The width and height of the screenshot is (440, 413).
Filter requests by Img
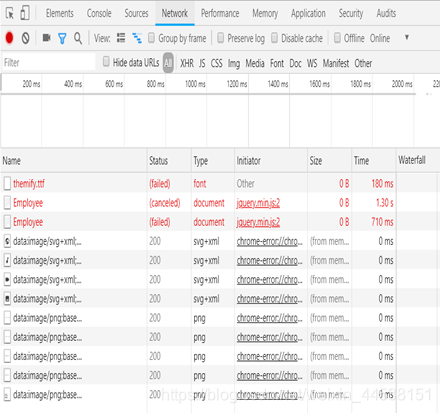point(234,63)
